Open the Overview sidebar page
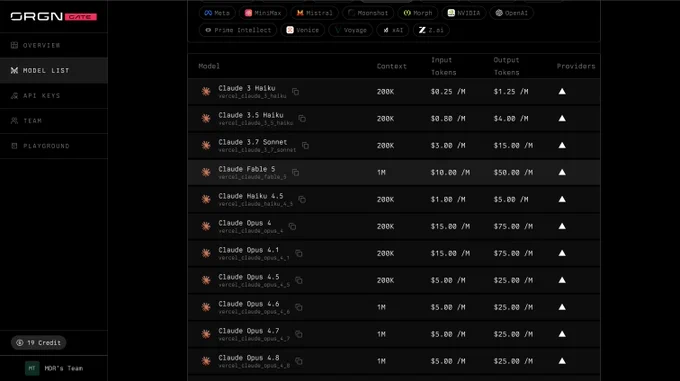The width and height of the screenshot is (680, 381). click(54, 45)
